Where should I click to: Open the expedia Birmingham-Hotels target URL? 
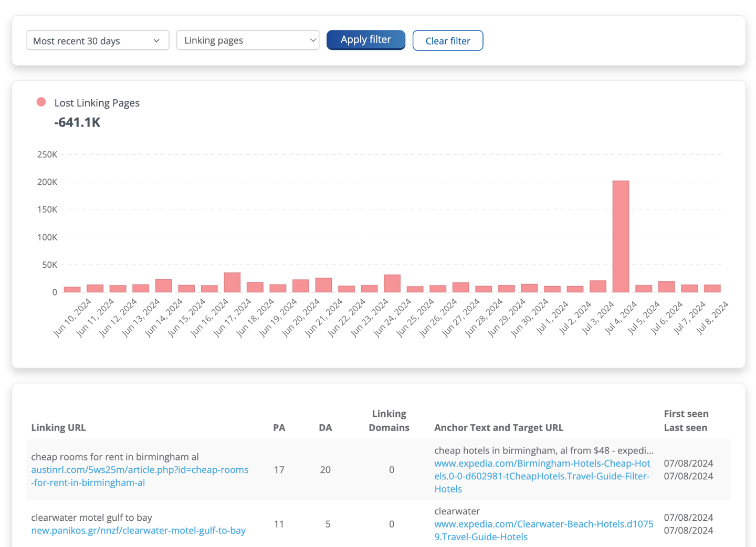point(542,476)
